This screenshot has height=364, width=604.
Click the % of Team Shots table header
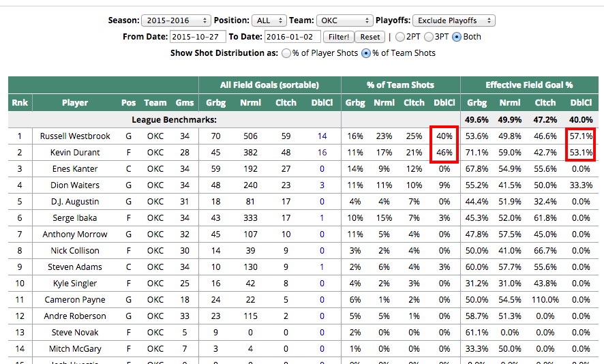tap(400, 85)
